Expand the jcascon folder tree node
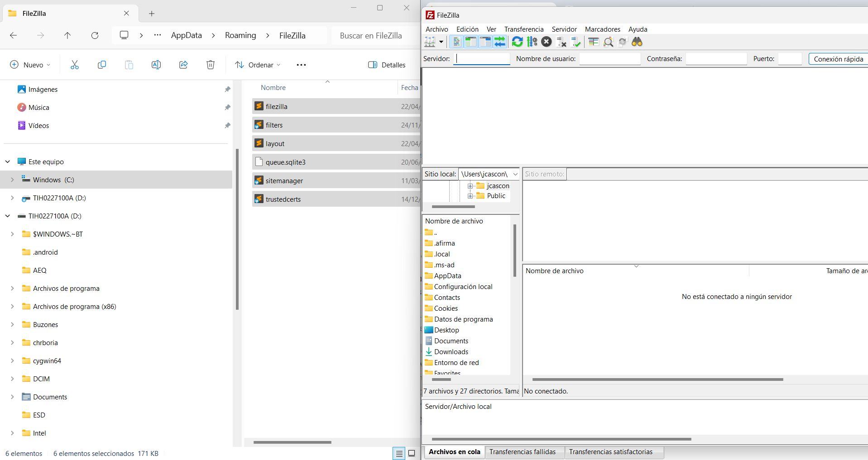Viewport: 868px width, 460px height. [470, 186]
